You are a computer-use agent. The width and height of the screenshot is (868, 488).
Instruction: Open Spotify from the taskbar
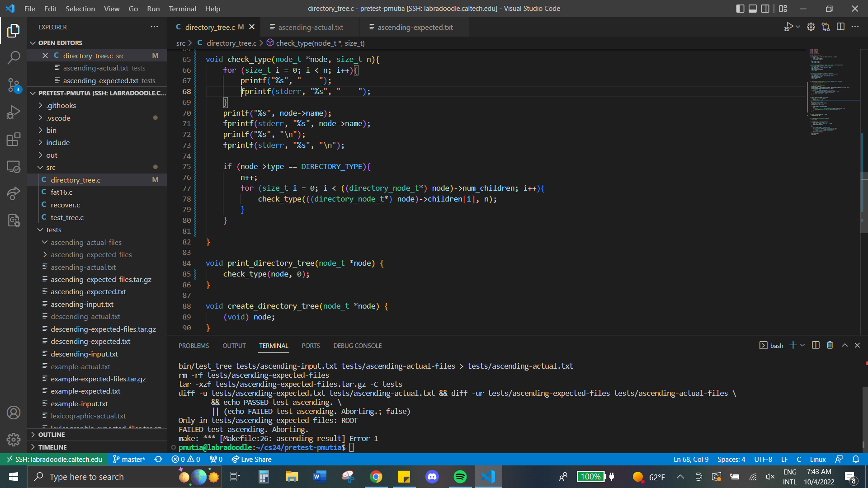tap(460, 477)
